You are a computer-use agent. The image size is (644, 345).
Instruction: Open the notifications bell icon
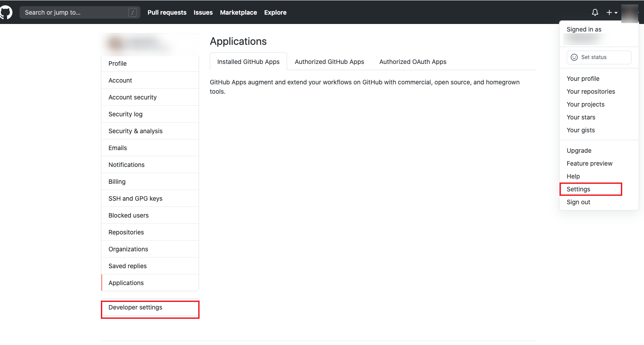pyautogui.click(x=595, y=12)
